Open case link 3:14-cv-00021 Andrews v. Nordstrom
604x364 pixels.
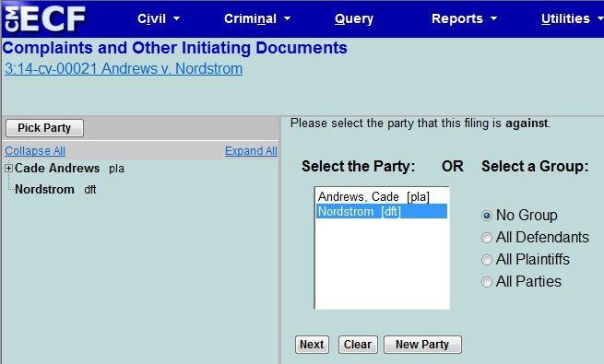pos(124,68)
